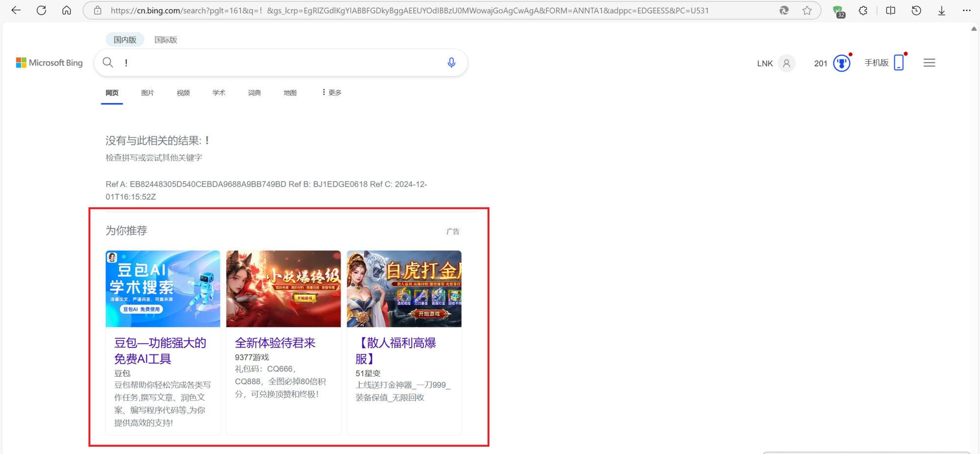Start voice search with microphone
The image size is (980, 454).
pyautogui.click(x=451, y=62)
